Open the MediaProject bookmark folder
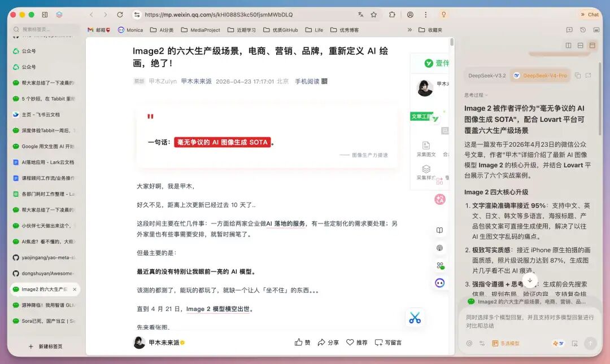Viewport: 610px width, 364px height. [x=201, y=30]
